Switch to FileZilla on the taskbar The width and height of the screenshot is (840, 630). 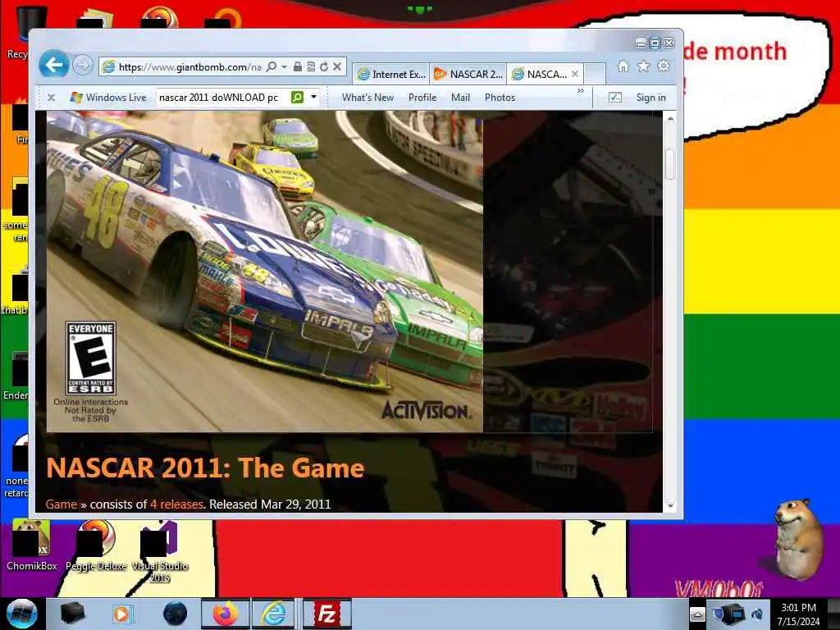(x=326, y=614)
